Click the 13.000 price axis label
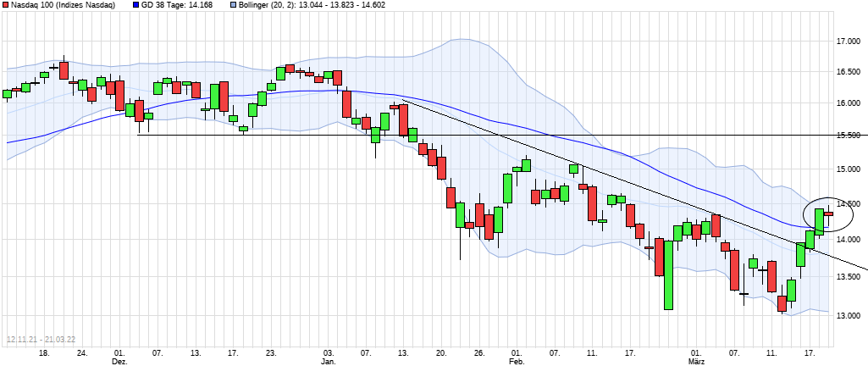868x377 pixels. click(849, 315)
